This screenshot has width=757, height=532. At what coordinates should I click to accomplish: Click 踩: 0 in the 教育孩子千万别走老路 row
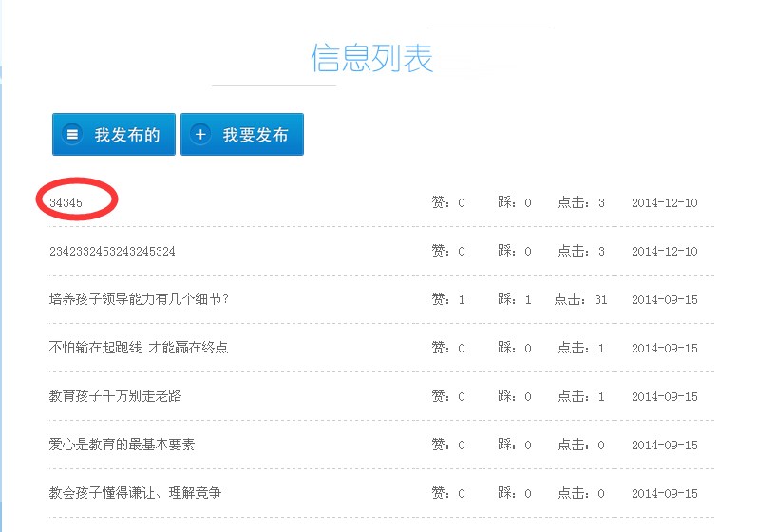point(515,396)
